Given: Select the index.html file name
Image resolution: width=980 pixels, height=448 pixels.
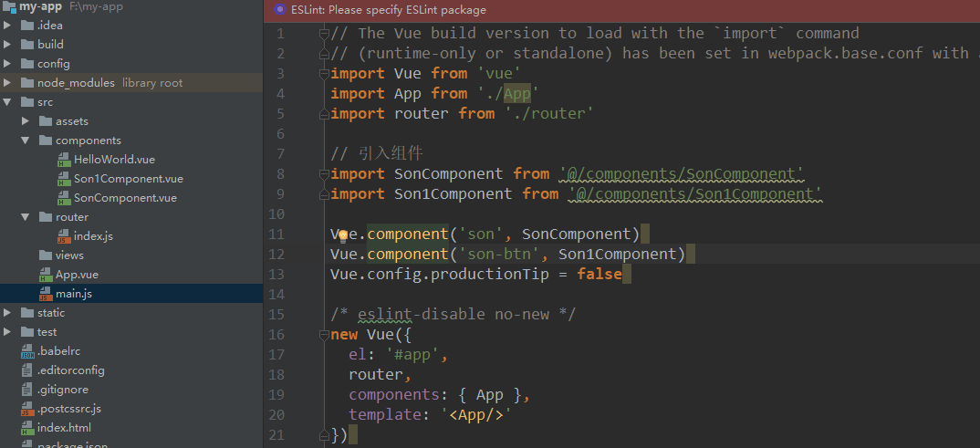Looking at the screenshot, I should (64, 427).
